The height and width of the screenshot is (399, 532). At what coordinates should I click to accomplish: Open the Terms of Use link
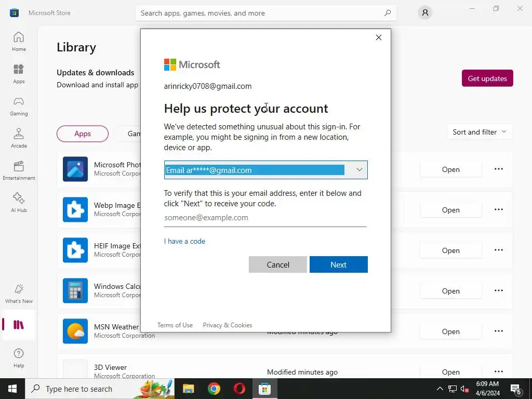point(175,325)
